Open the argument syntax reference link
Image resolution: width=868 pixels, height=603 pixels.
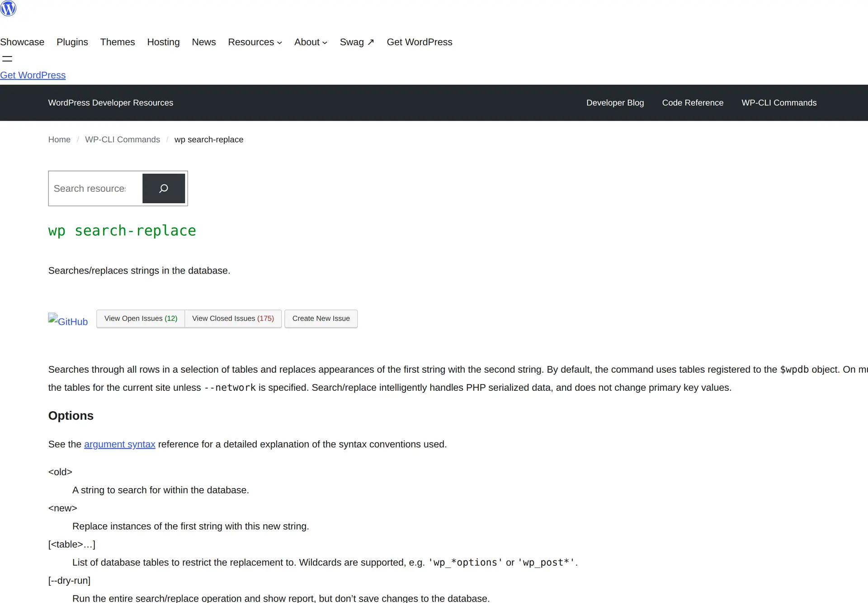coord(120,444)
